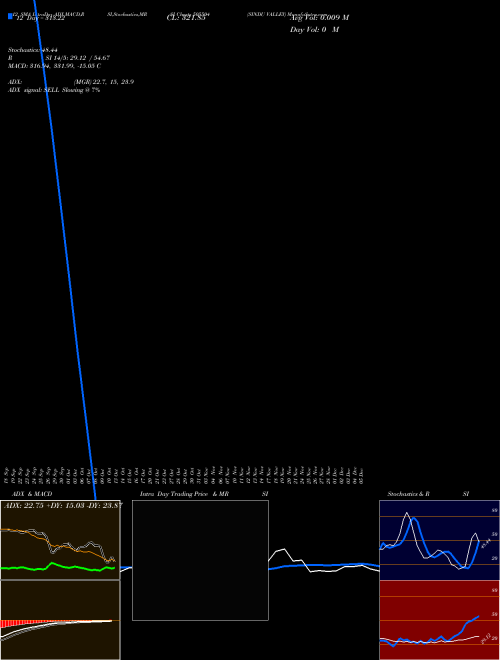Image resolution: width=500 pixels, height=660 pixels.
Task: Click the '(MGR) 22.7, 15, 23.9' ADX values
Action: tap(104, 82)
